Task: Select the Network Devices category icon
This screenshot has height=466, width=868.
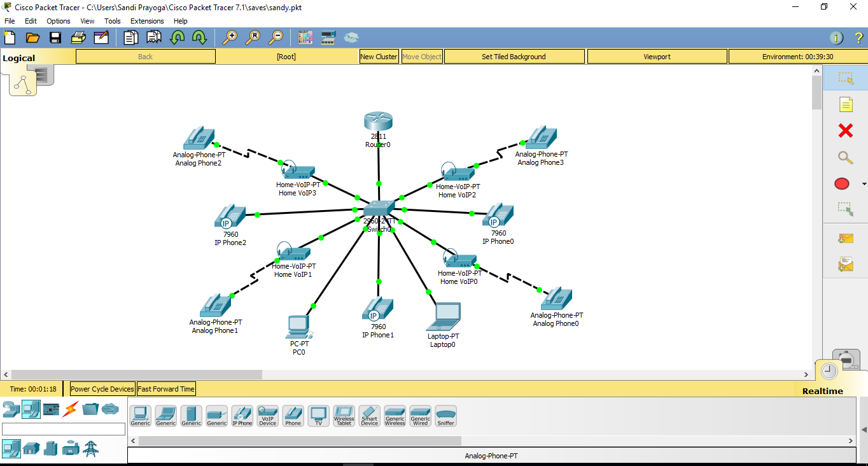Action: [x=11, y=409]
